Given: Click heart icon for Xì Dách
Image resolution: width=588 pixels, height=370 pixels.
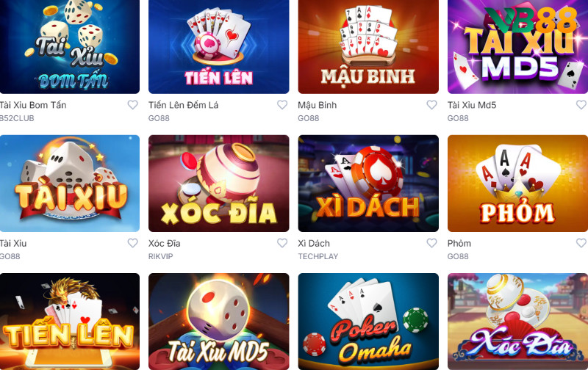Looking at the screenshot, I should click(x=431, y=243).
